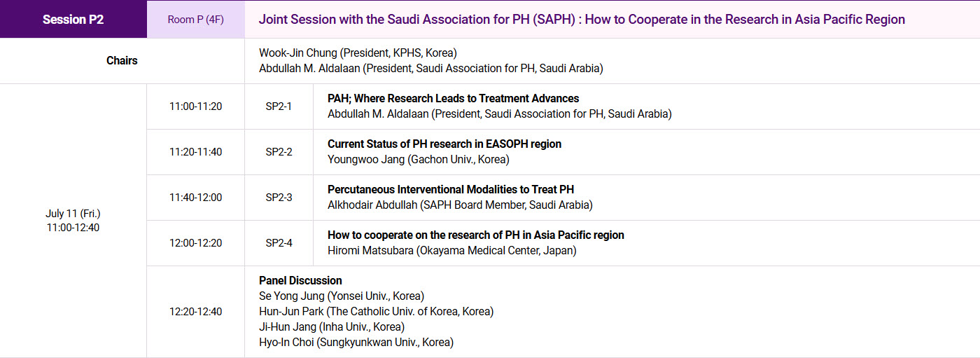The width and height of the screenshot is (980, 358).
Task: Select the Room P (4F) label
Action: point(195,20)
